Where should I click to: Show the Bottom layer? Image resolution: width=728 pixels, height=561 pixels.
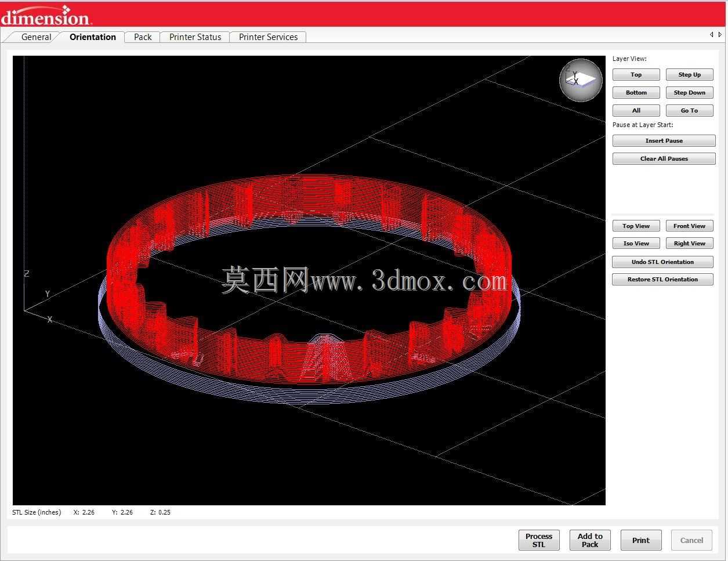tap(636, 93)
